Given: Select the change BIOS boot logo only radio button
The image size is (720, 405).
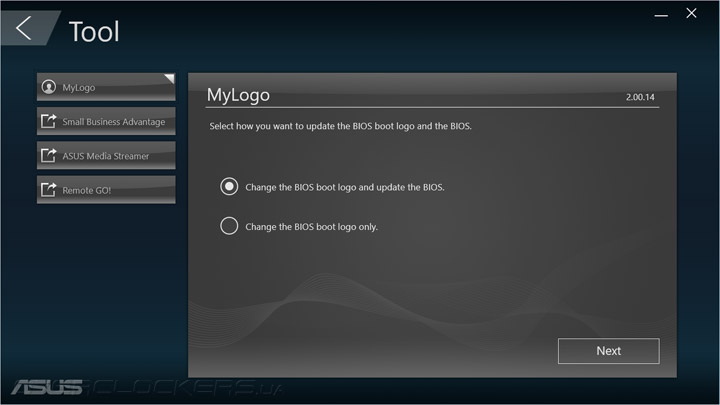Looking at the screenshot, I should pos(229,226).
